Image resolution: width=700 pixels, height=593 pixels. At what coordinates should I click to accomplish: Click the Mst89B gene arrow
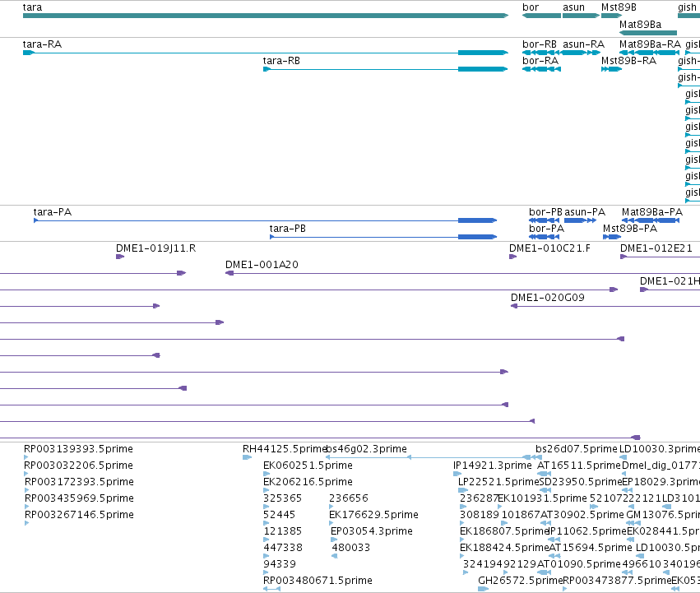pos(612,16)
